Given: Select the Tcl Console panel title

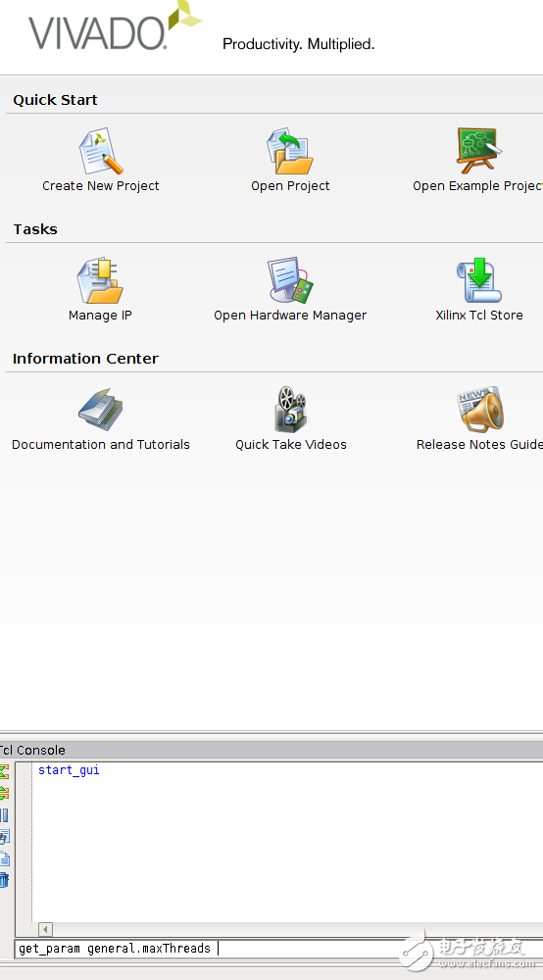Looking at the screenshot, I should coord(32,750).
